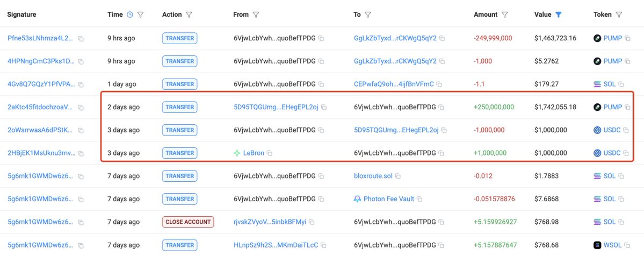Open the Action column filter

189,15
